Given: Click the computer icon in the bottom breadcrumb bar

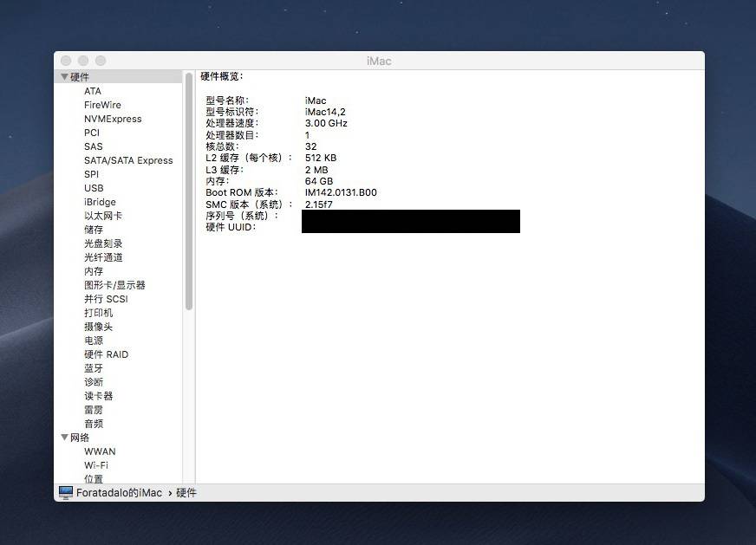Looking at the screenshot, I should pyautogui.click(x=65, y=492).
